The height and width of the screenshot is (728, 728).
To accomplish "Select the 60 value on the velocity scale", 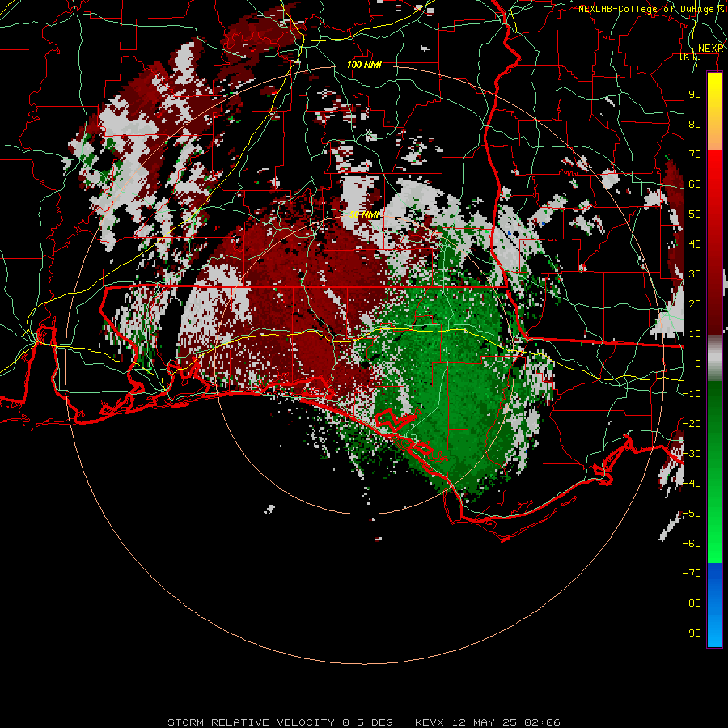I will click(695, 184).
